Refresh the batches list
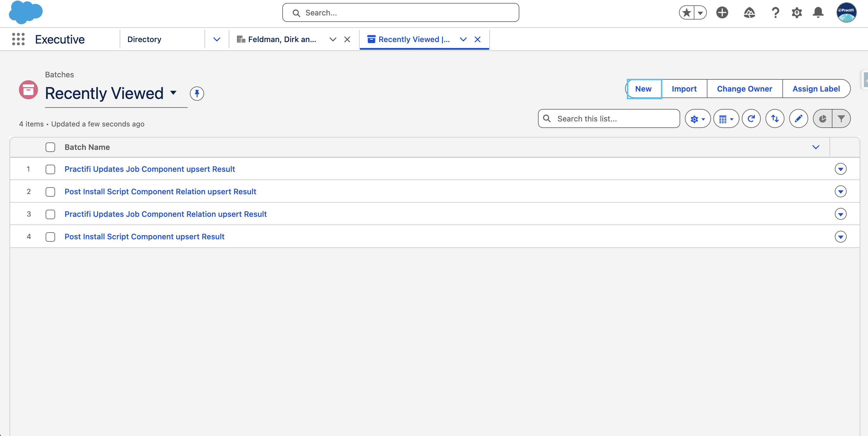Image resolution: width=868 pixels, height=436 pixels. (751, 118)
